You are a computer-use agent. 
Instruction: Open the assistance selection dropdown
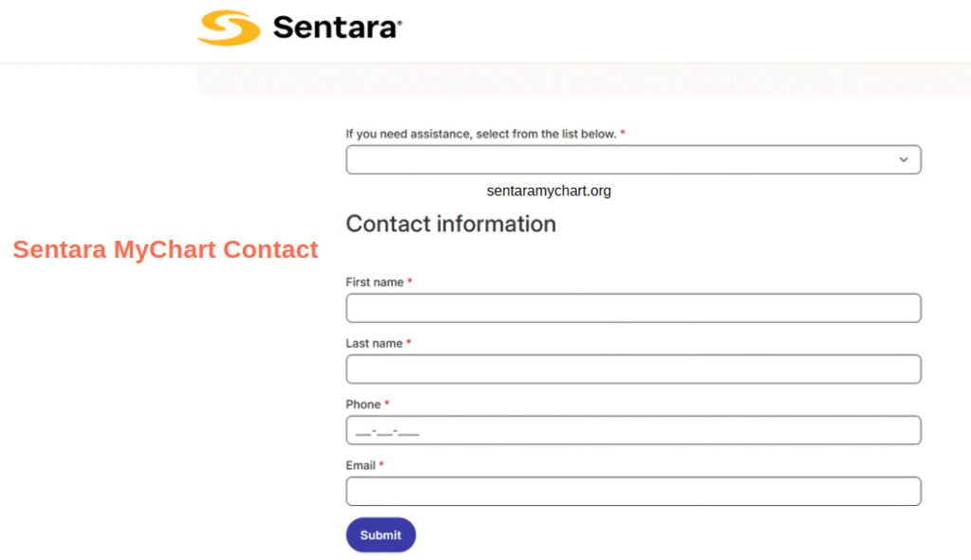[633, 159]
